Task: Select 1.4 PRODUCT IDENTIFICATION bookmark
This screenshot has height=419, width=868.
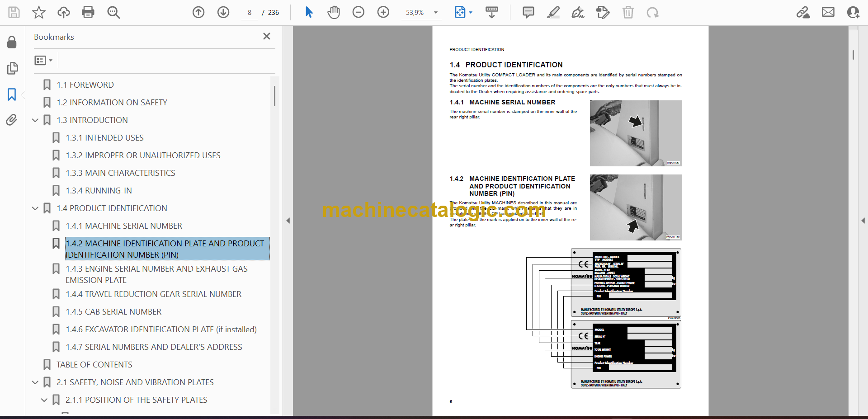Action: pos(112,208)
